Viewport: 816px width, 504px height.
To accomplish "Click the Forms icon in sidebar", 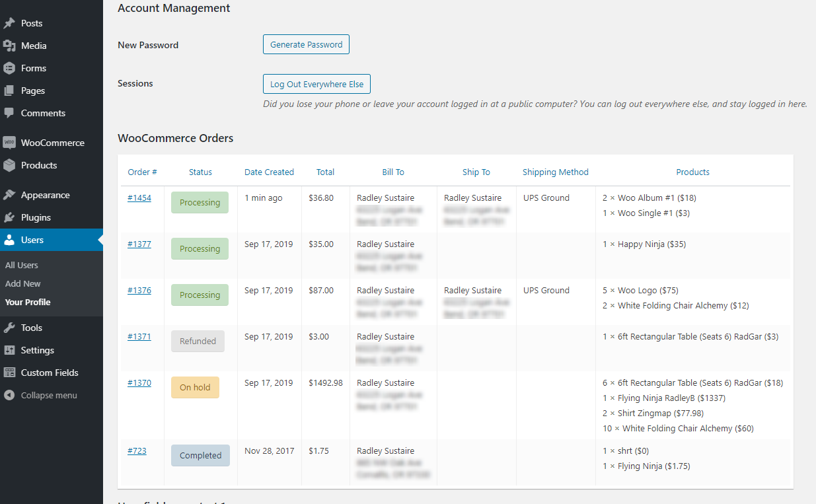I will [x=9, y=68].
